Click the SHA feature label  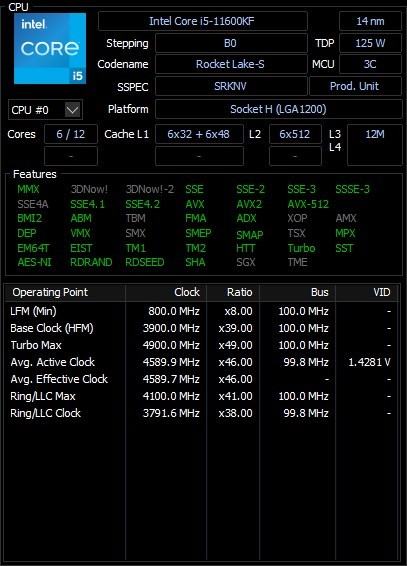(195, 262)
